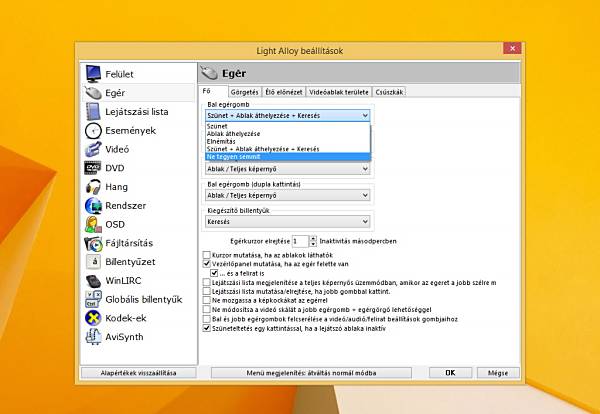This screenshot has height=414, width=600.
Task: Increase Egérkurzor elrejtése spinner value
Action: (313, 238)
